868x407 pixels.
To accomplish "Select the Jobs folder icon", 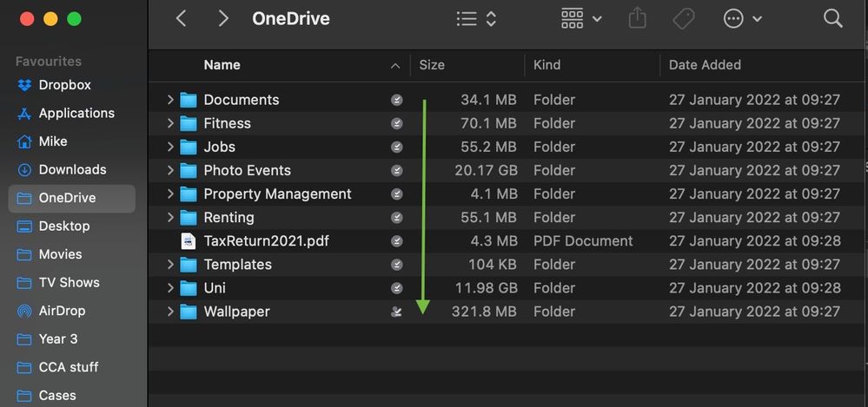I will click(x=189, y=148).
